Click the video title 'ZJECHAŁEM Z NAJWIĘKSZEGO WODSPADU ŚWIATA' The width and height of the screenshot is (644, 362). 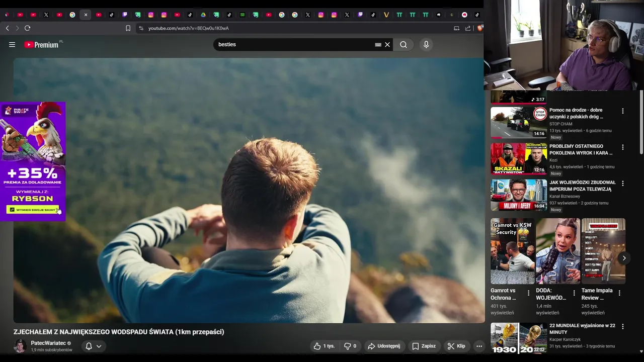[119, 332]
